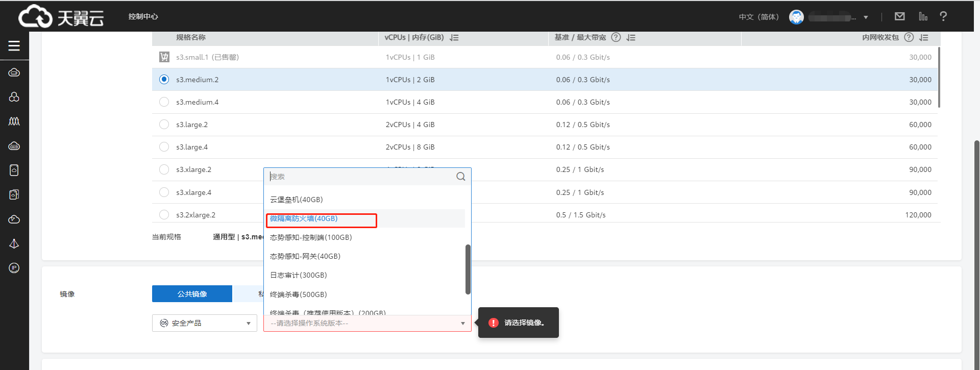Open the user account dropdown arrow
Screen dimensions: 980x370
tap(866, 17)
